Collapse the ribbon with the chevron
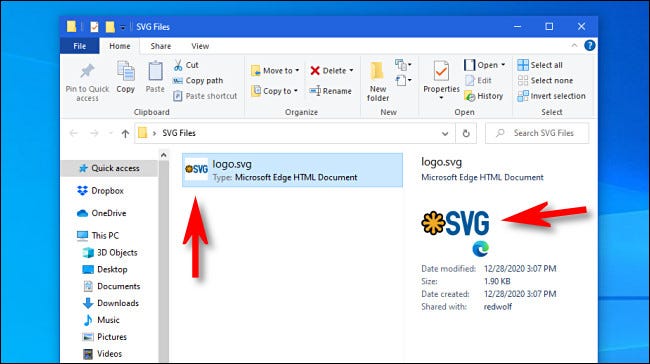This screenshot has height=364, width=650. point(574,46)
